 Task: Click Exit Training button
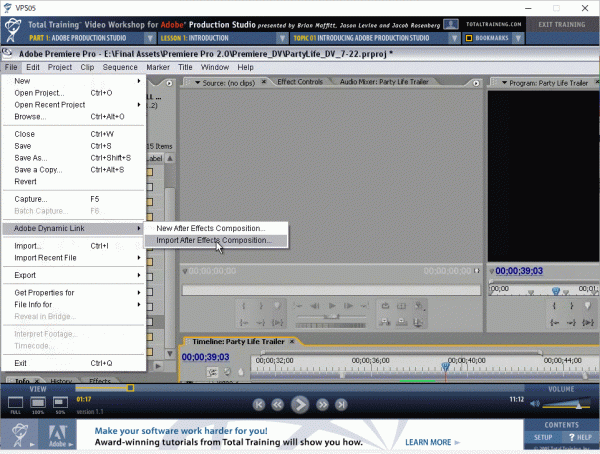pyautogui.click(x=561, y=24)
